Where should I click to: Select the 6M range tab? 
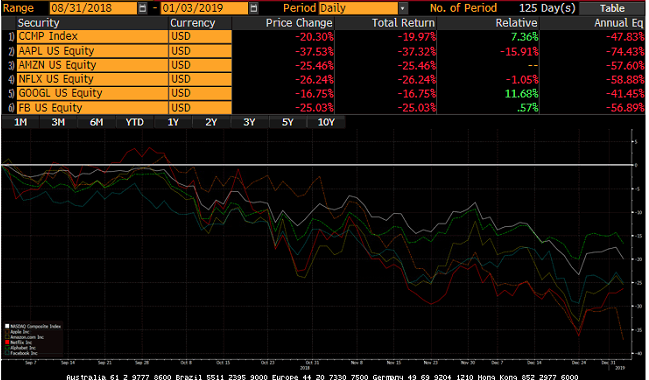point(96,122)
